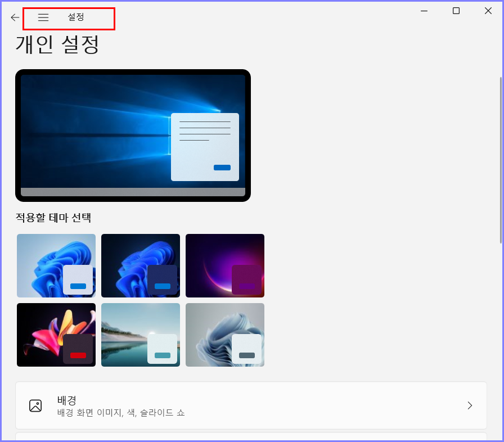Select the light blue bloom theme thumbnail
Viewport: 504px width, 442px height.
tap(56, 265)
